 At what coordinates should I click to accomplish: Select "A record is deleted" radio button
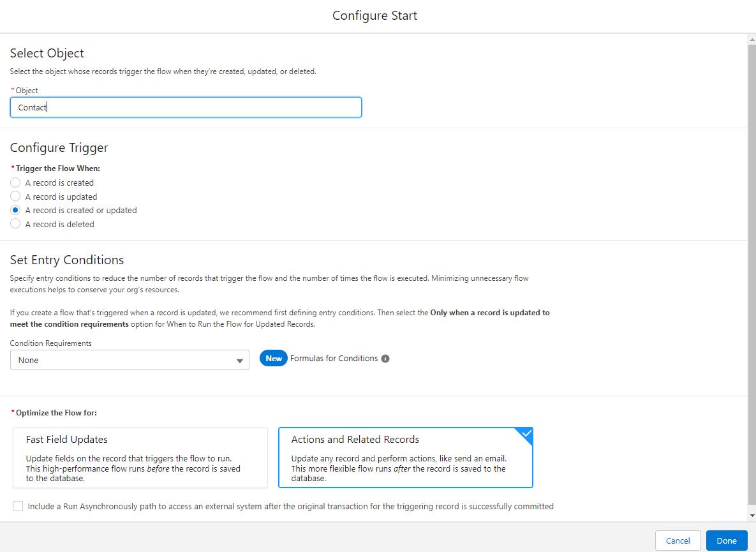click(x=16, y=224)
